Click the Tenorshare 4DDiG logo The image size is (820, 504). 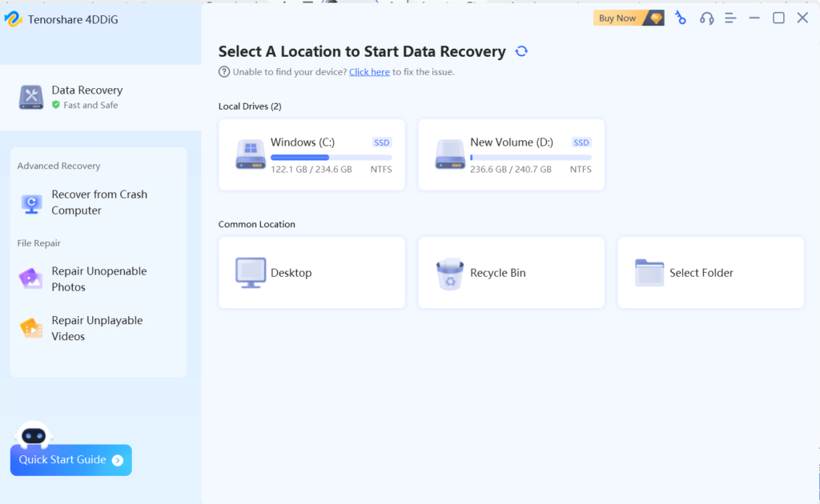14,19
